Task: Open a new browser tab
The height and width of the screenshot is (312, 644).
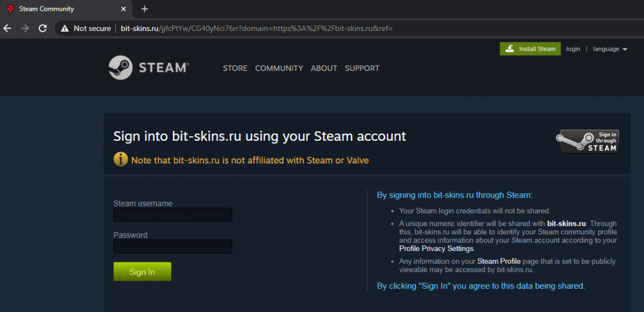Action: point(144,9)
